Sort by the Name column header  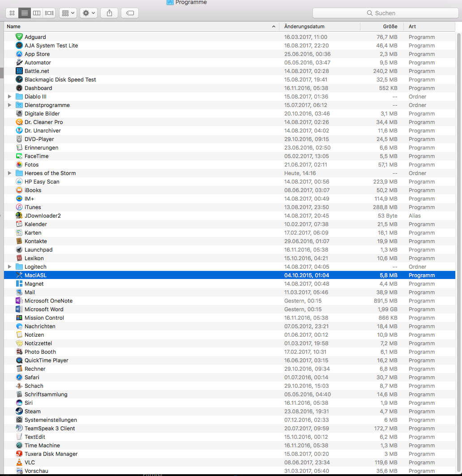pos(141,26)
